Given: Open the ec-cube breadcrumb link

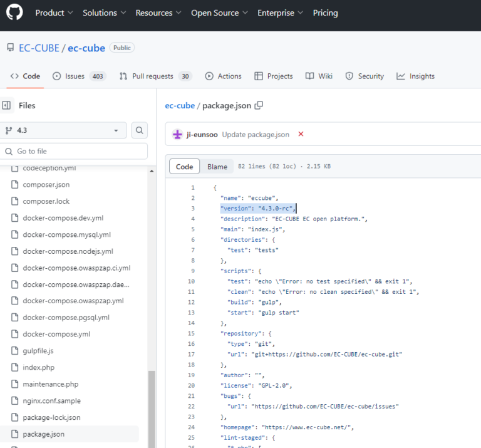Looking at the screenshot, I should pyautogui.click(x=180, y=105).
